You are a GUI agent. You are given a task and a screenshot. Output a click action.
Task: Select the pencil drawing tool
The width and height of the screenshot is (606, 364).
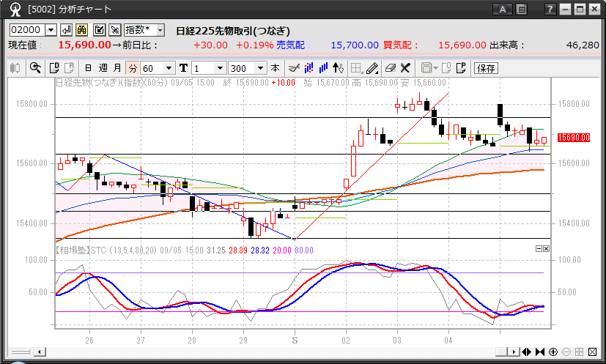pos(372,68)
